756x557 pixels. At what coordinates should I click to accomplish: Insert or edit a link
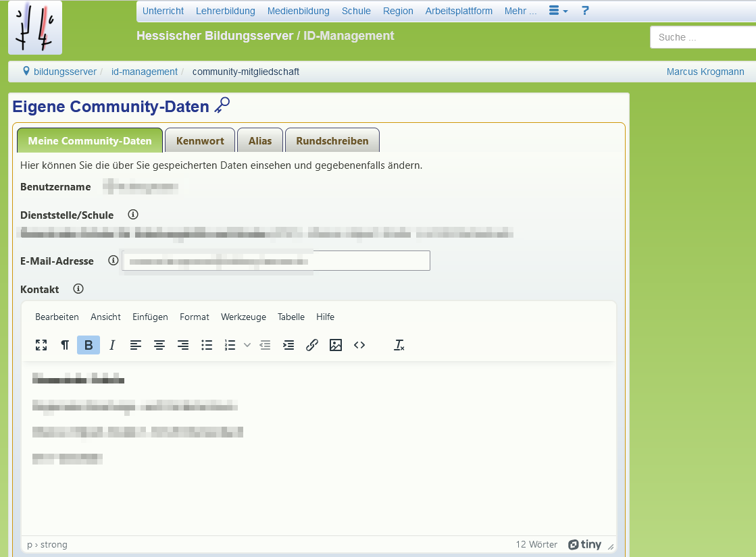coord(312,345)
